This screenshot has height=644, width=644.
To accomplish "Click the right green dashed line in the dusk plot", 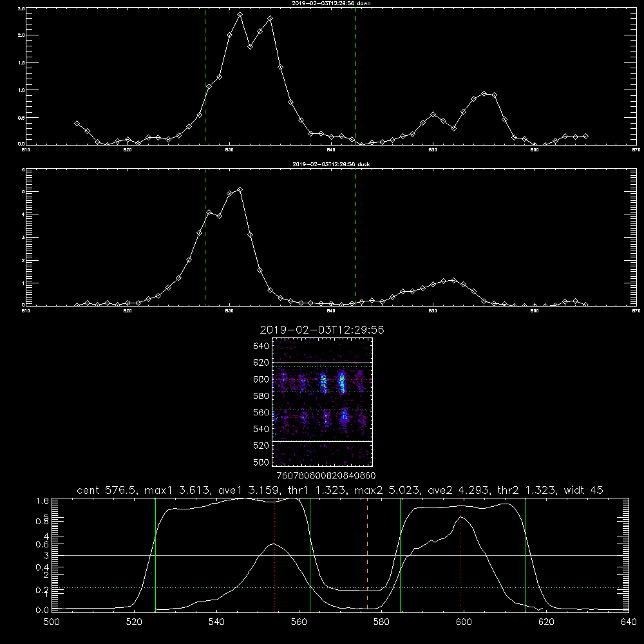I will pyautogui.click(x=355, y=237).
